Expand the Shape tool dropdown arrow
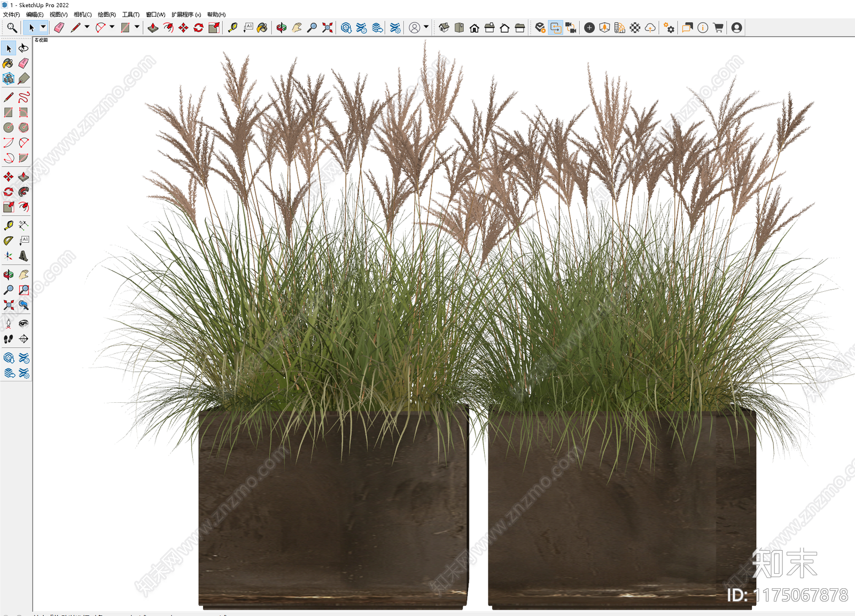855x616 pixels. click(x=137, y=27)
